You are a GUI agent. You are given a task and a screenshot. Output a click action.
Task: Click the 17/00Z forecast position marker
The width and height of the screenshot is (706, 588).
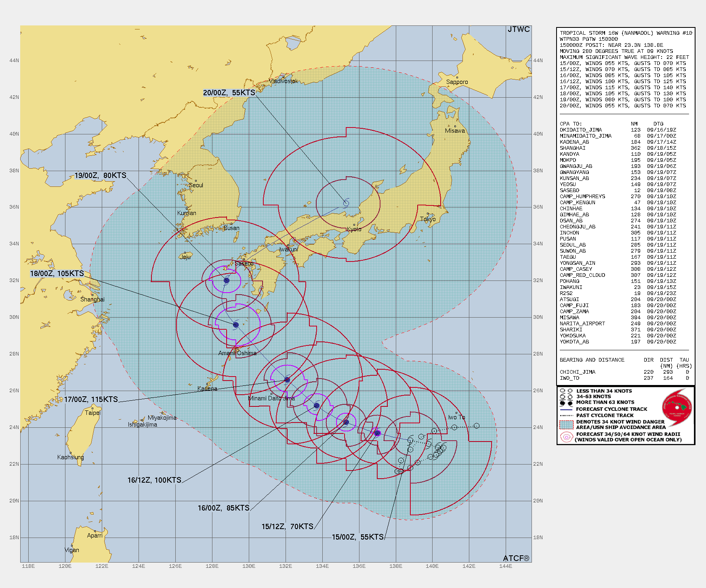(x=287, y=380)
